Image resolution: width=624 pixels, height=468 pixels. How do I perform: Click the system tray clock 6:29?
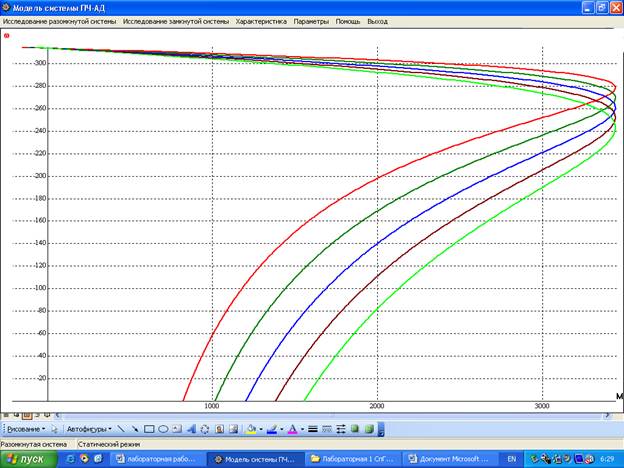[x=607, y=459]
